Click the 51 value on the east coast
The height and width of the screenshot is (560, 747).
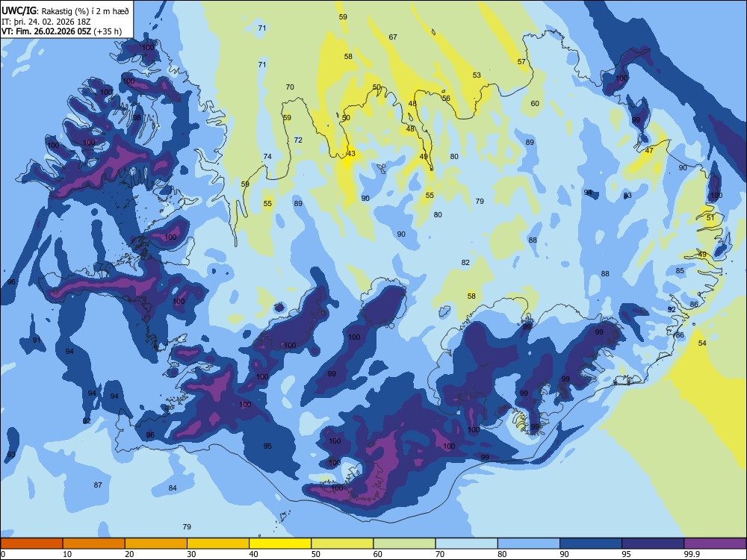tap(711, 217)
